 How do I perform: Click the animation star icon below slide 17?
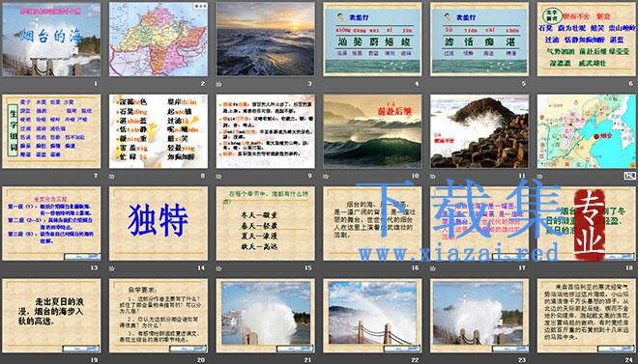[x=433, y=268]
